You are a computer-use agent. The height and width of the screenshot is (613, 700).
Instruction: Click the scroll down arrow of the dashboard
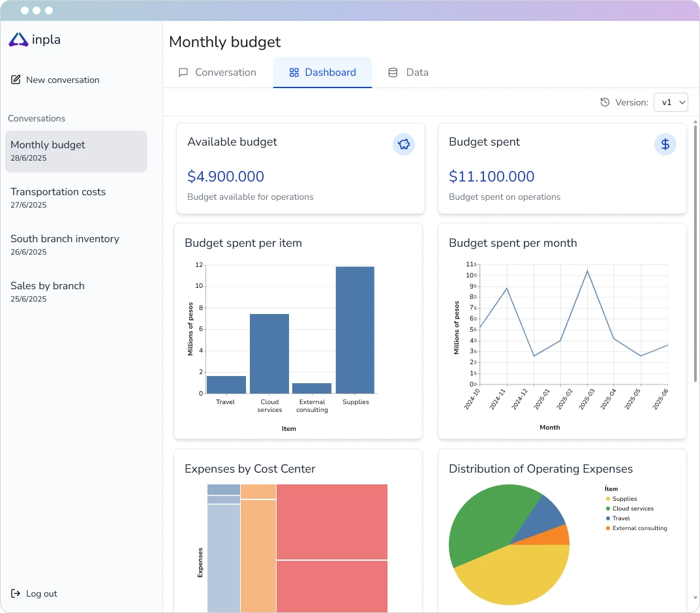pyautogui.click(x=695, y=598)
